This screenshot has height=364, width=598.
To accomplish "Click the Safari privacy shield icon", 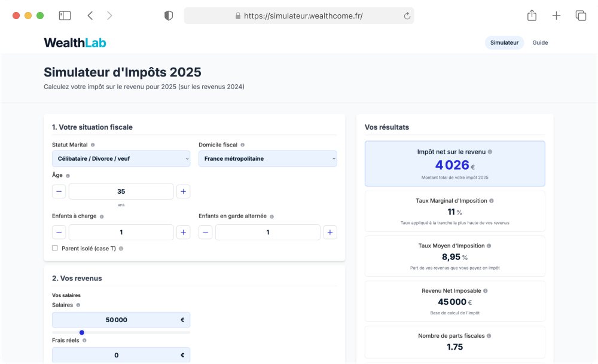I will (x=169, y=15).
